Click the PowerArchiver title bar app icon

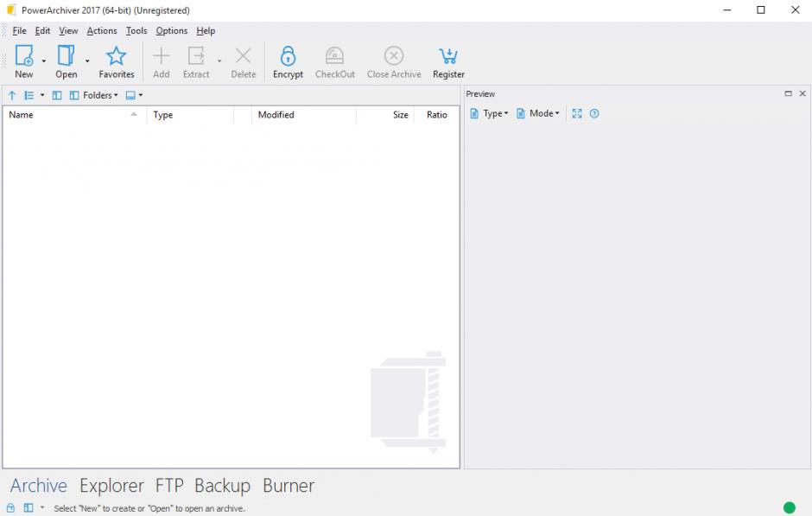pyautogui.click(x=11, y=10)
